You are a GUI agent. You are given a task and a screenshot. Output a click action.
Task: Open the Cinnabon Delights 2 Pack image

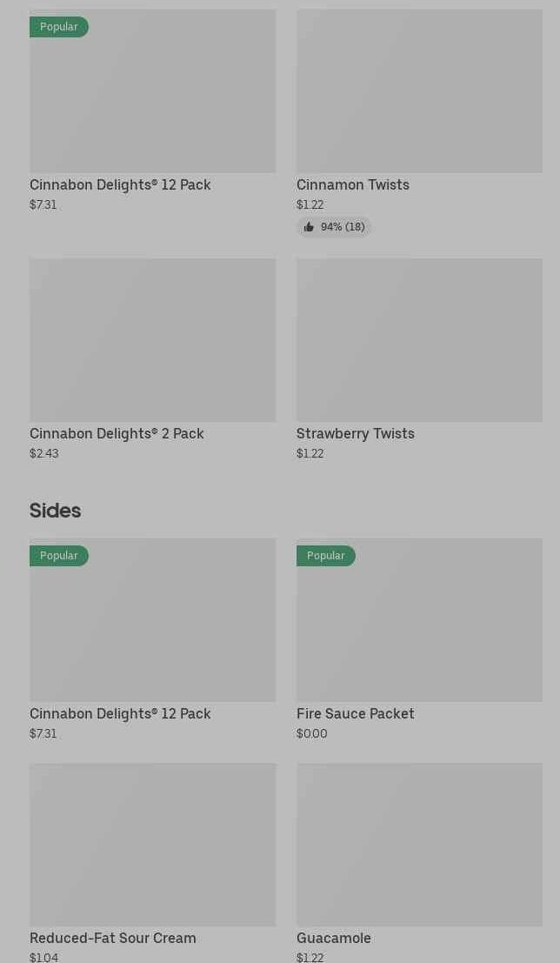click(152, 340)
